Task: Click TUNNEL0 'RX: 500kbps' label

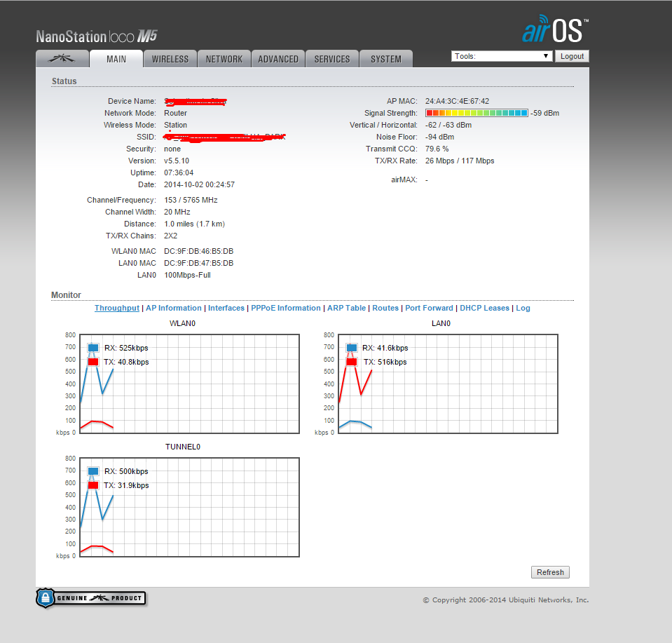Action: [126, 471]
